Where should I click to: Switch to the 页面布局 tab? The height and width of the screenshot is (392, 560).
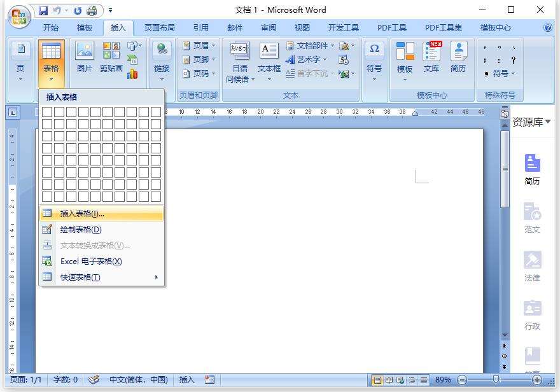pyautogui.click(x=160, y=28)
